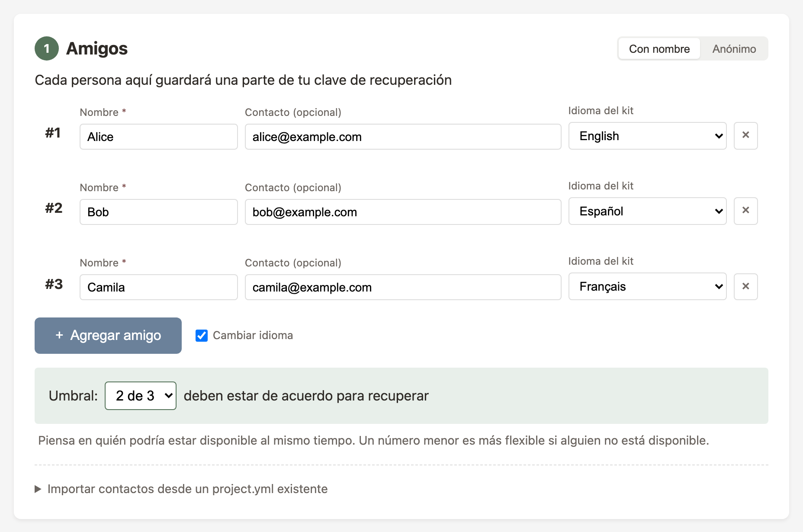Select the bob@example.com contact field

[x=402, y=212]
